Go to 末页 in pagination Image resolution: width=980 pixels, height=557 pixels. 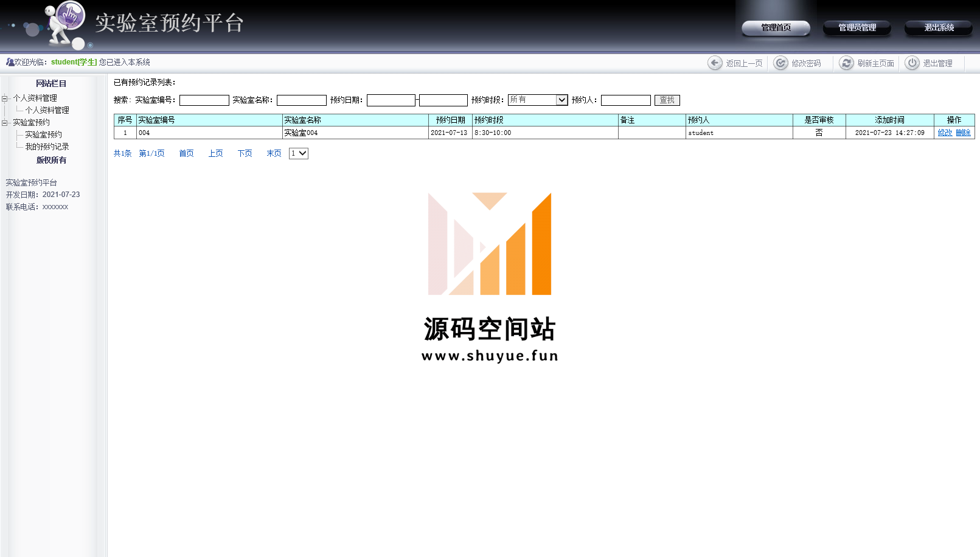274,153
